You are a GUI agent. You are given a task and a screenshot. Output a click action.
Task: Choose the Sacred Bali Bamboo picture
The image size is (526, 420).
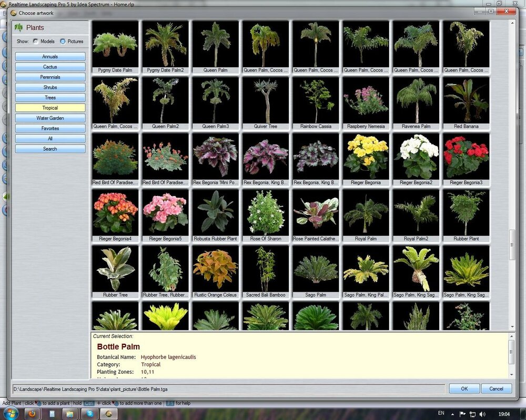point(265,269)
